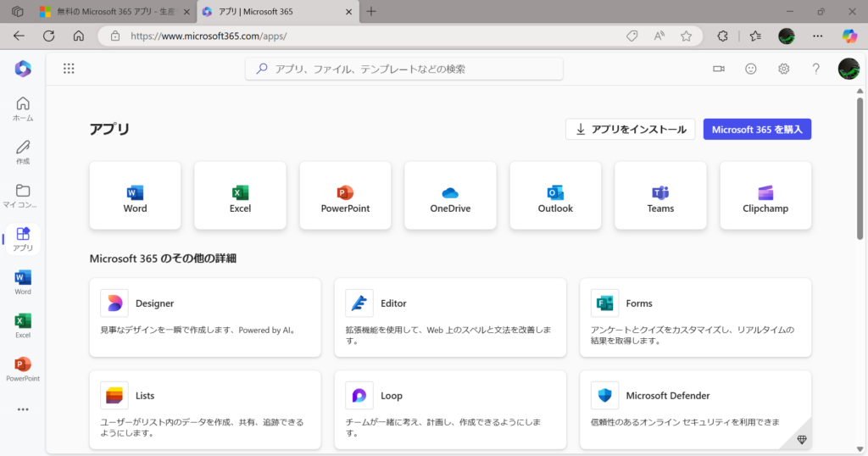
Task: Open the app launcher grid
Action: [69, 69]
